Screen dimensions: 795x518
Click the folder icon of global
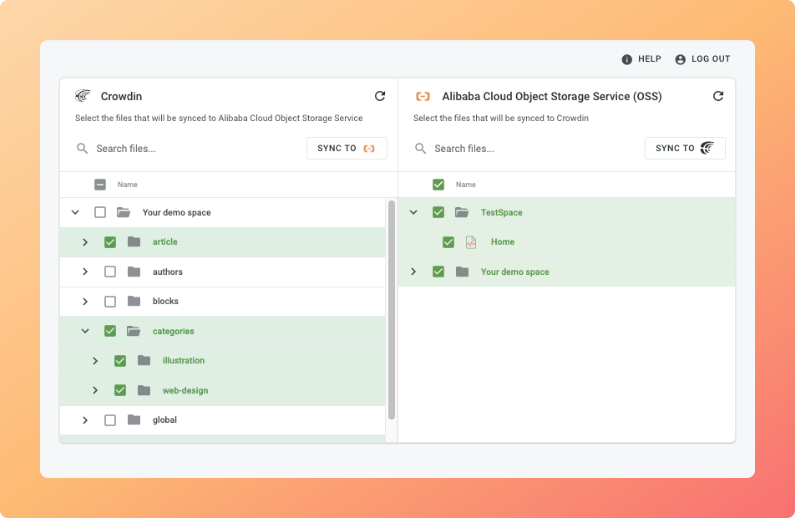[x=134, y=420]
